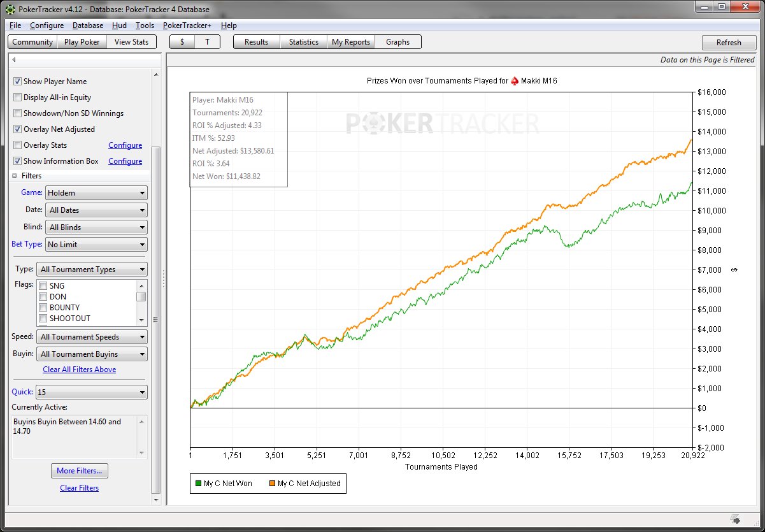Enable the Display All-in Equity checkbox
The image size is (765, 532).
(18, 97)
